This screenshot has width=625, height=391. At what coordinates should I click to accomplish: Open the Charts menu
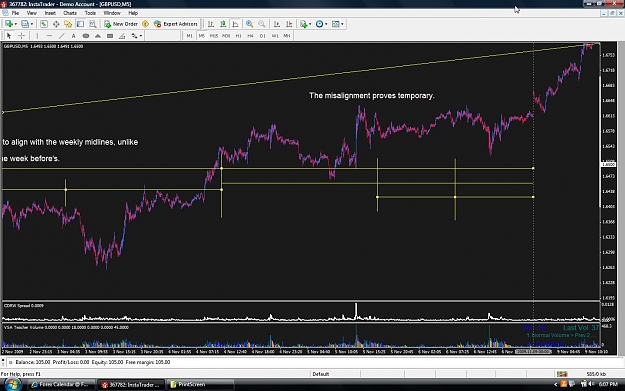coord(70,13)
